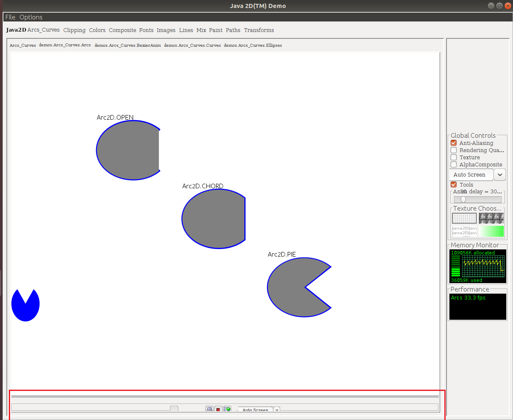Viewport: 513px width, 420px height.
Task: Open the File menu
Action: 10,17
